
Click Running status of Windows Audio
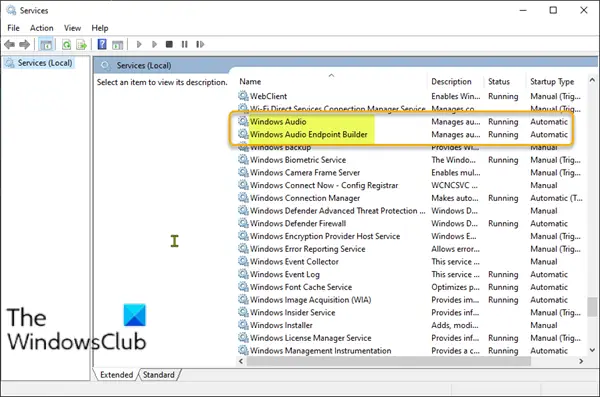click(x=503, y=122)
